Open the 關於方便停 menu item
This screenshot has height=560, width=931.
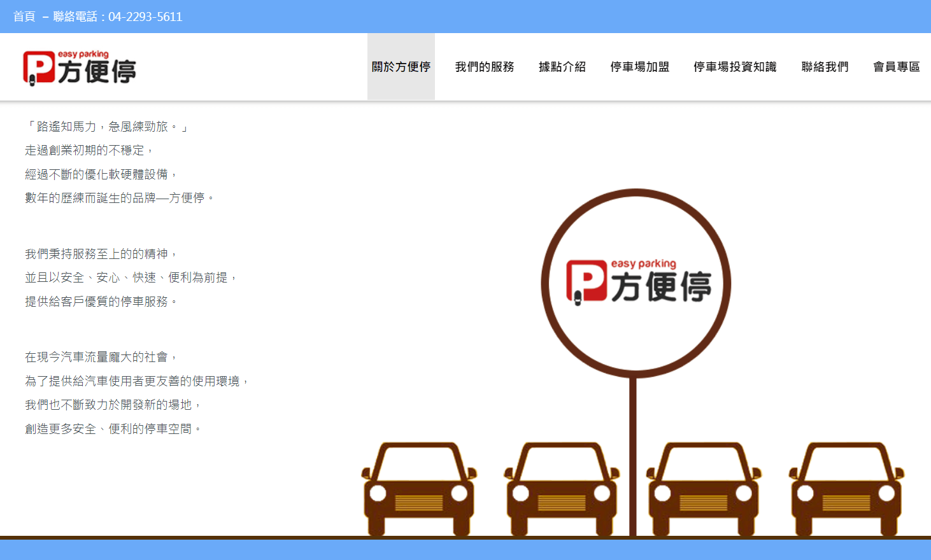pos(401,67)
